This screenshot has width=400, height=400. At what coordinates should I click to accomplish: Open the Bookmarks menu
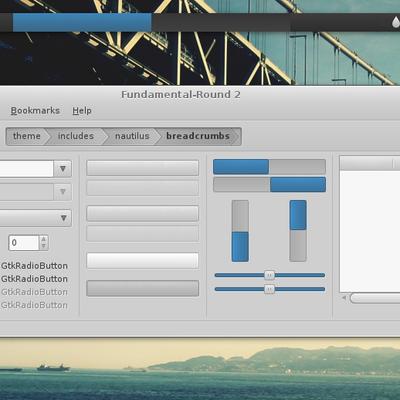(35, 111)
